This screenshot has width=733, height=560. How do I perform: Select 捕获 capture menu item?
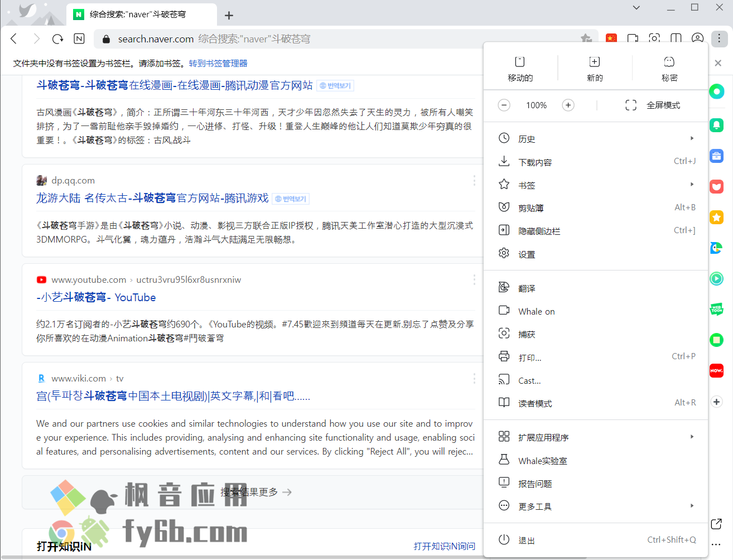coord(596,334)
